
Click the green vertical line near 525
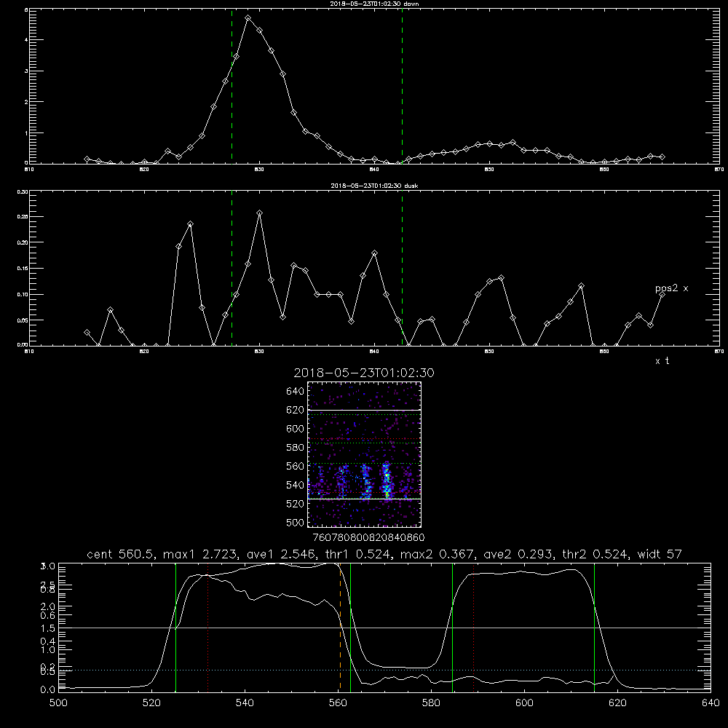click(x=175, y=628)
